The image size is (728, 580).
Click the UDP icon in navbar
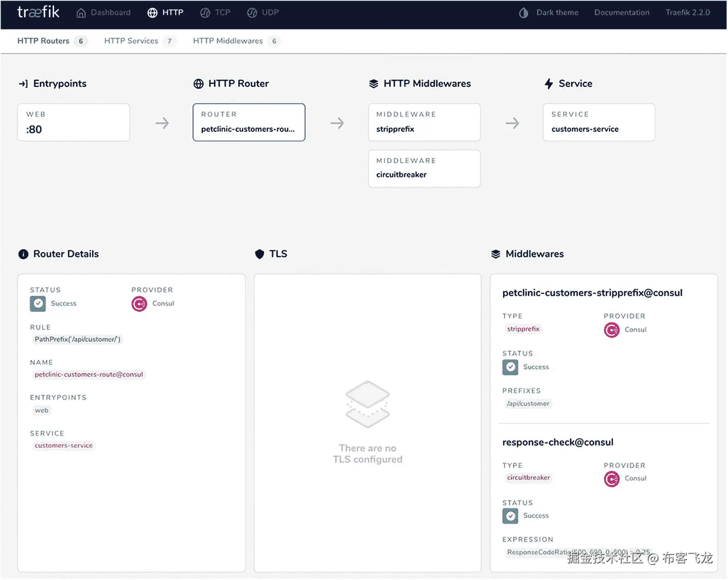click(252, 13)
